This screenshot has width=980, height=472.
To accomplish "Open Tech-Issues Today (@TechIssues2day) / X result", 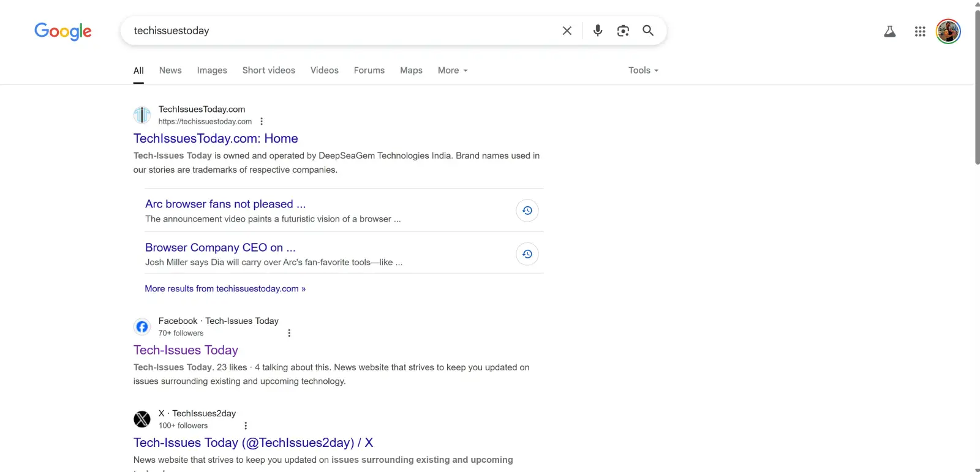I will point(254,443).
